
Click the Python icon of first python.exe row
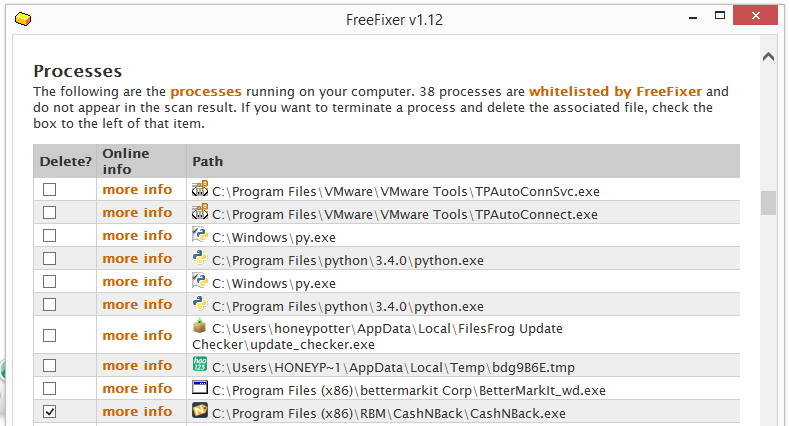(x=200, y=258)
